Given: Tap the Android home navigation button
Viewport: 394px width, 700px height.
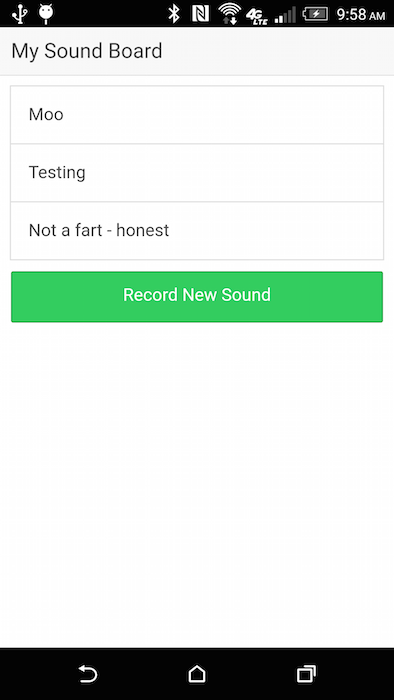Looking at the screenshot, I should (197, 674).
